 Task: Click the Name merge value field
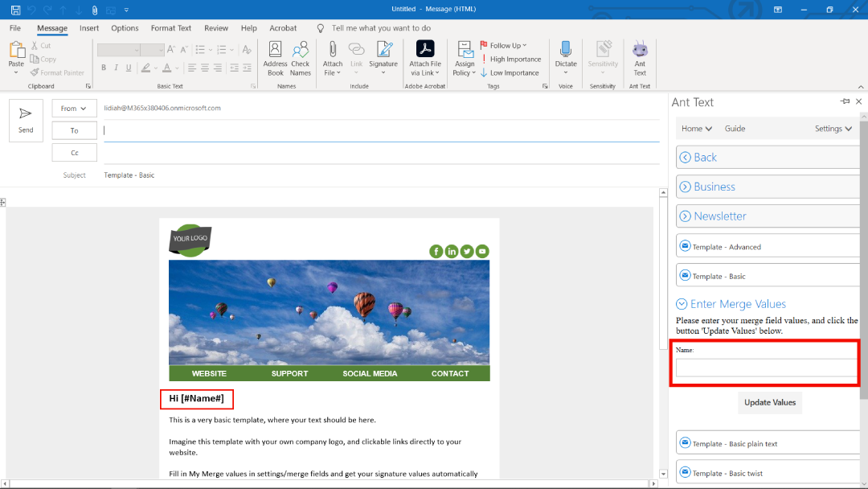(x=766, y=368)
